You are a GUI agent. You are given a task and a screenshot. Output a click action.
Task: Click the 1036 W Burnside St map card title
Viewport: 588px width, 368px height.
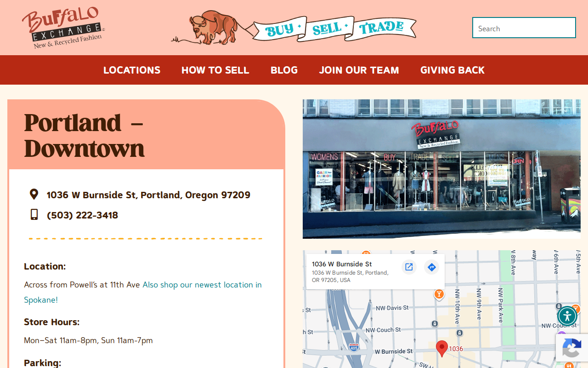tap(342, 264)
